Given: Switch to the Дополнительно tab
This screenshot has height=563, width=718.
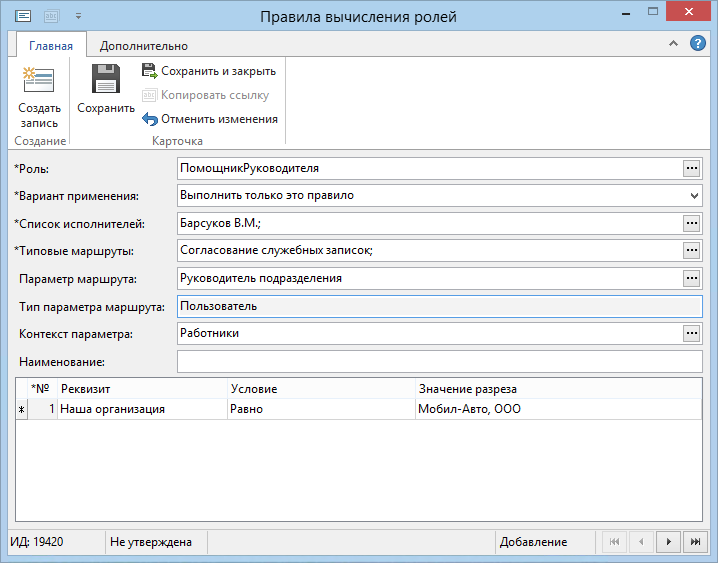Looking at the screenshot, I should (143, 45).
